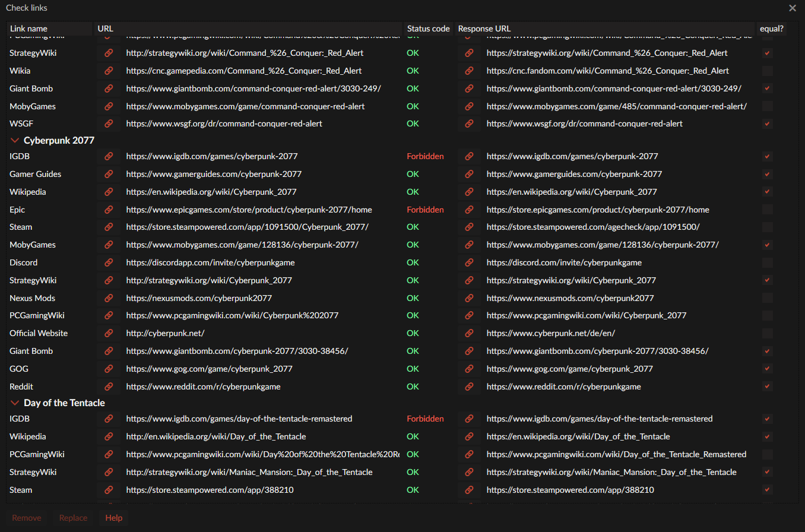The image size is (805, 532).
Task: Open response URL icon for GOG row
Action: (469, 369)
